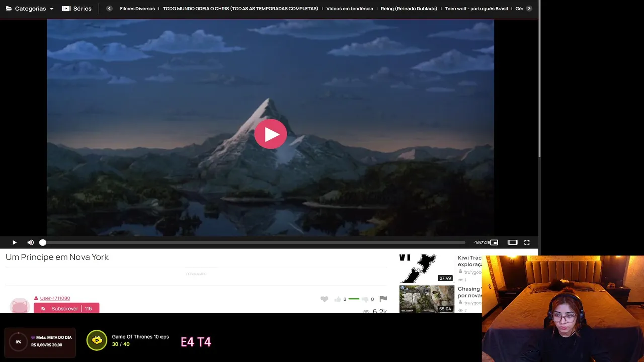
Task: Open Teen wolf - português Brasil category
Action: pos(476,9)
